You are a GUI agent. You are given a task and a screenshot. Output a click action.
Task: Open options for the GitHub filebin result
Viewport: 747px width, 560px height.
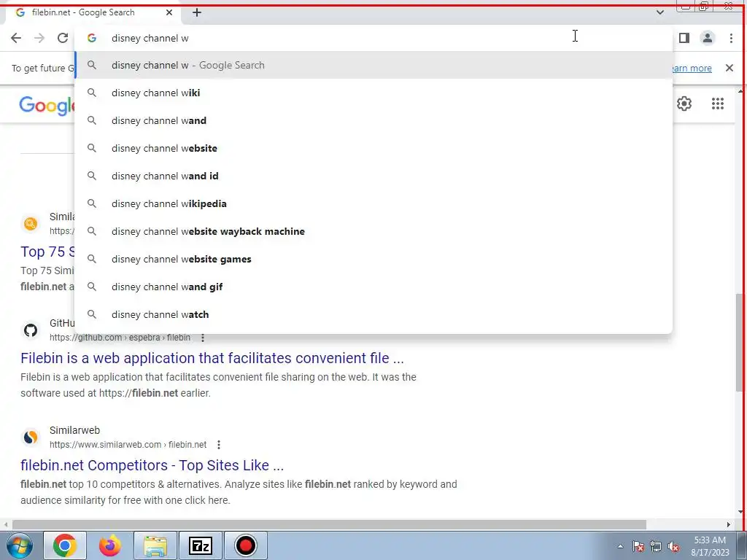(x=203, y=338)
